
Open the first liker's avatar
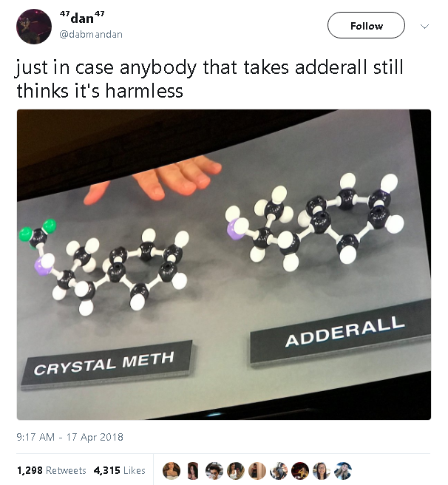tap(172, 471)
